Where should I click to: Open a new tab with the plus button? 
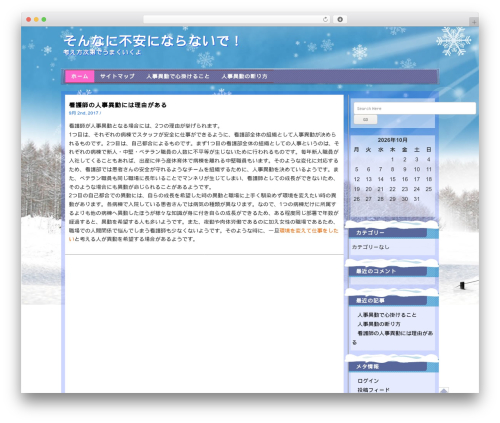coord(474,22)
